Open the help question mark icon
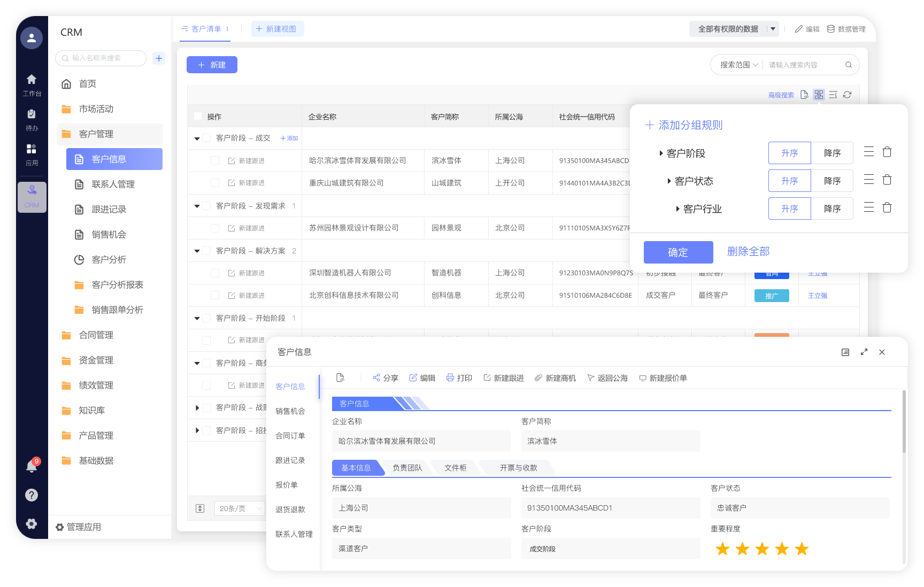The width and height of the screenshot is (924, 587). coord(32,495)
